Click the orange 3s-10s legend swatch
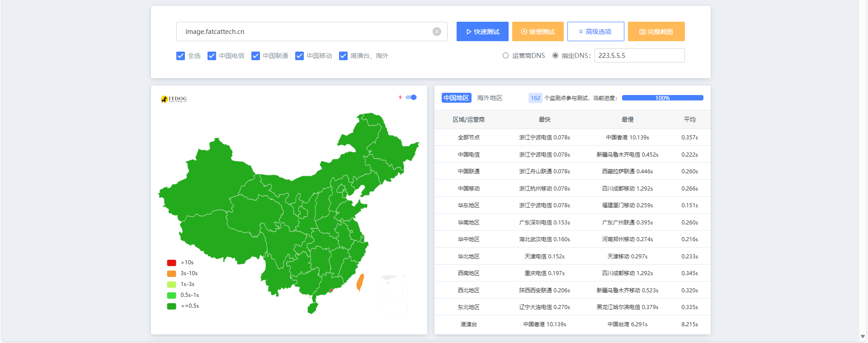The height and width of the screenshot is (343, 868). click(171, 274)
